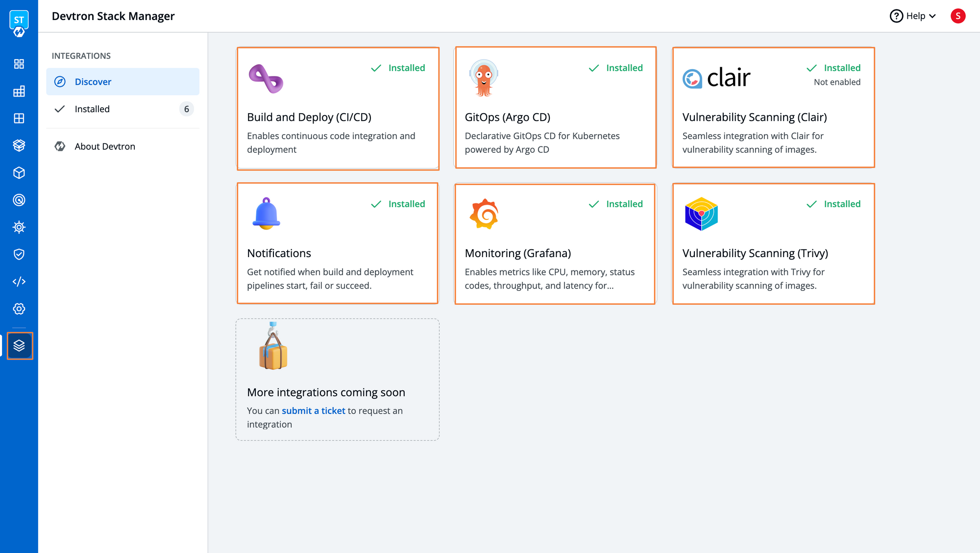The width and height of the screenshot is (980, 553).
Task: Follow the 'submit a ticket' link
Action: pyautogui.click(x=314, y=411)
